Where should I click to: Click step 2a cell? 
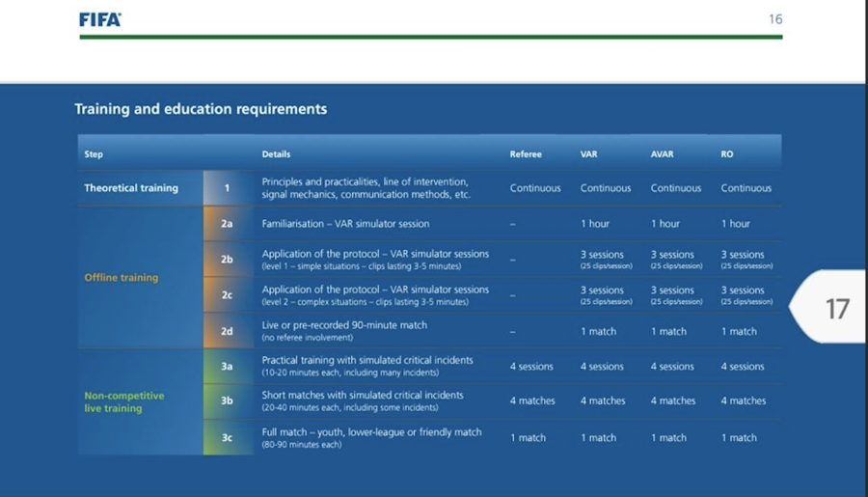[227, 224]
